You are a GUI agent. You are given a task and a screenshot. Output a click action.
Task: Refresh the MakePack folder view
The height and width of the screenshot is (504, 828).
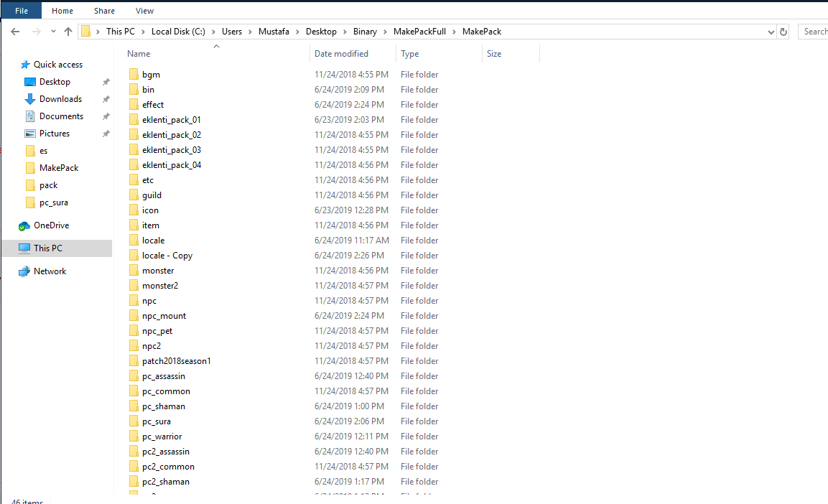click(783, 32)
